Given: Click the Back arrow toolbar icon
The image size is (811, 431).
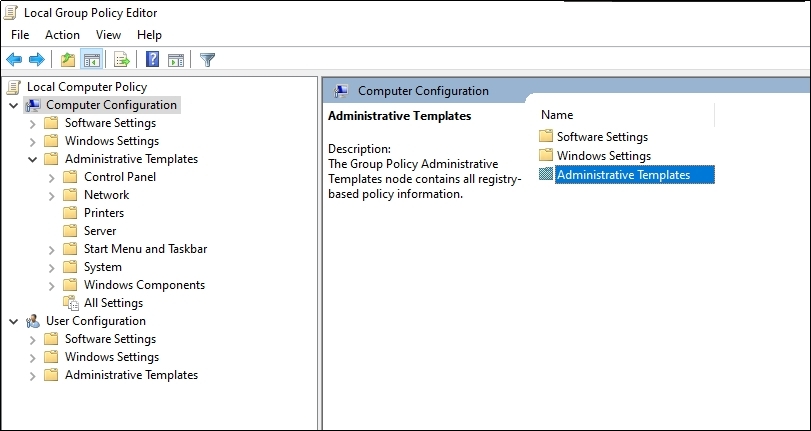Looking at the screenshot, I should [x=14, y=60].
